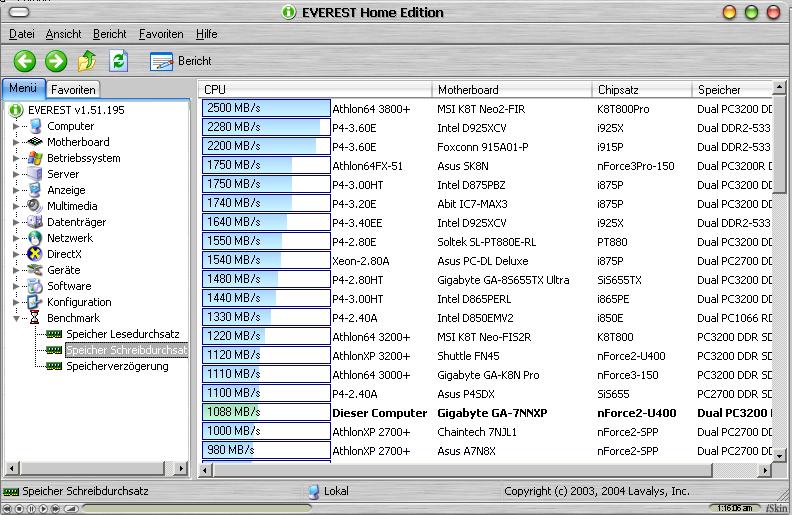The image size is (792, 515).
Task: Click the tree panel scroll-left arrow
Action: [x=11, y=469]
